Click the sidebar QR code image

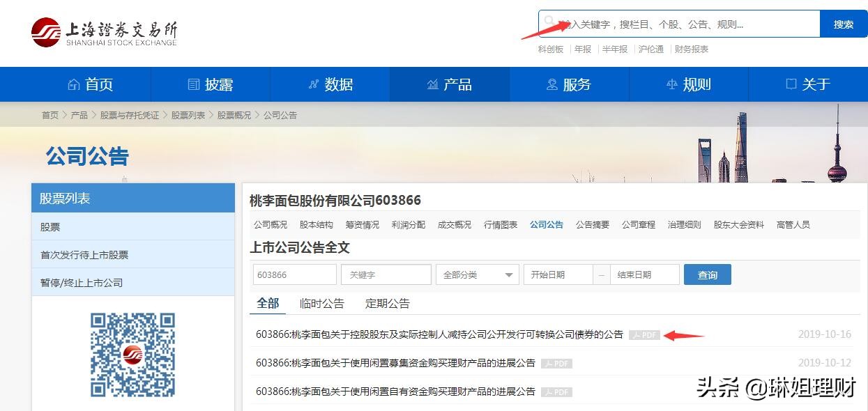(x=132, y=355)
